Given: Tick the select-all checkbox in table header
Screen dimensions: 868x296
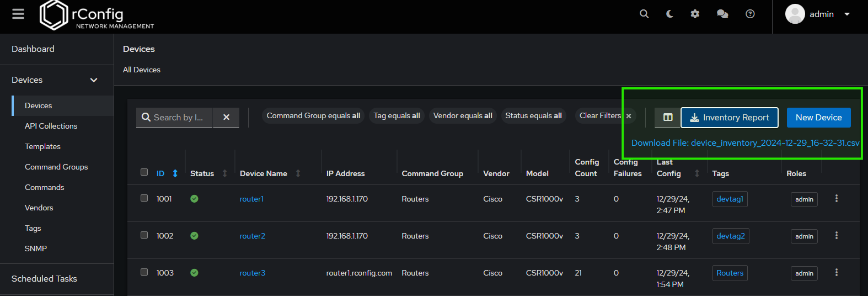Looking at the screenshot, I should click(x=144, y=172).
